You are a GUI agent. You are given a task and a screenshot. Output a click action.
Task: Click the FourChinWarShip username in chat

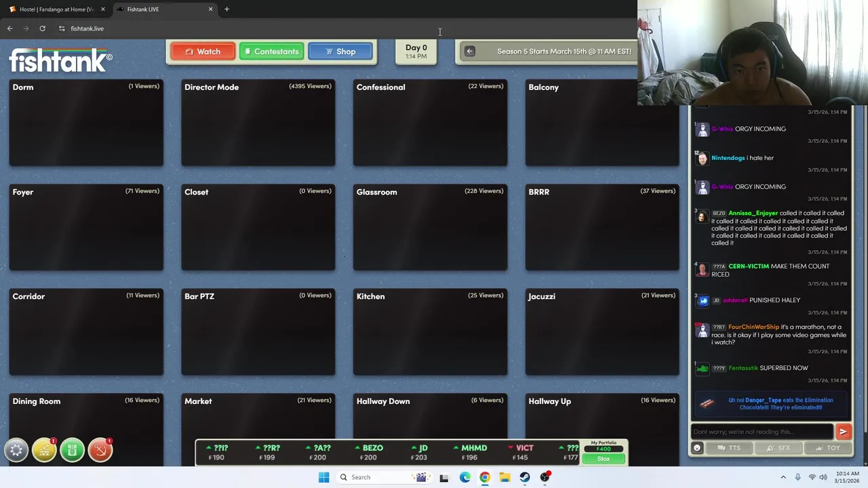[753, 327]
